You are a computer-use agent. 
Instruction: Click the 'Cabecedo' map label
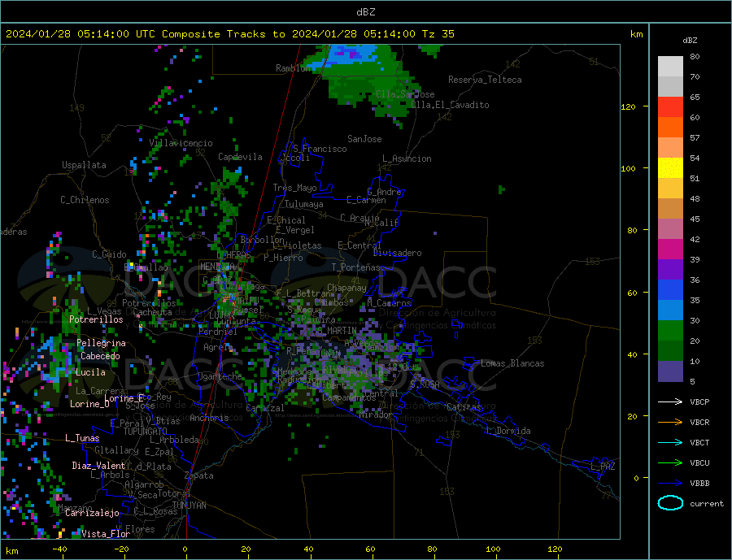100,356
